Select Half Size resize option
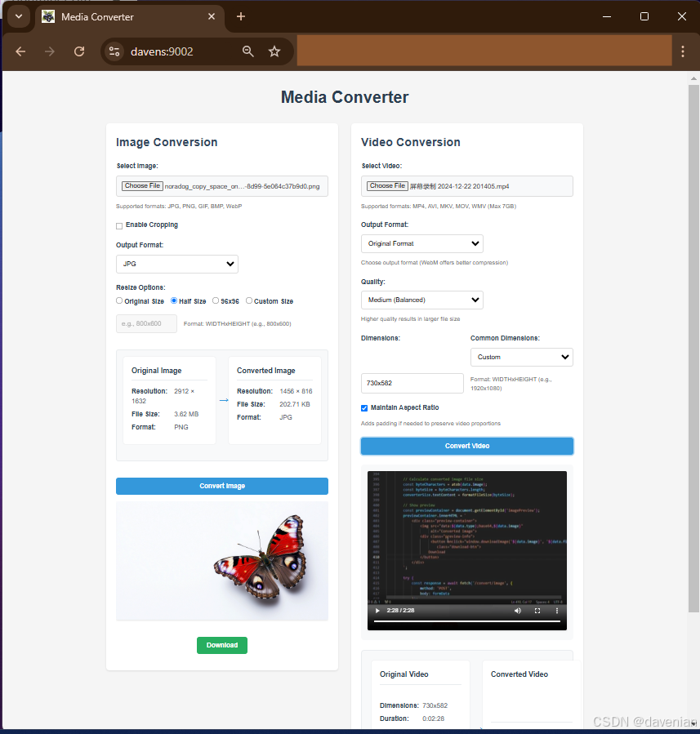The width and height of the screenshot is (700, 734). click(174, 300)
